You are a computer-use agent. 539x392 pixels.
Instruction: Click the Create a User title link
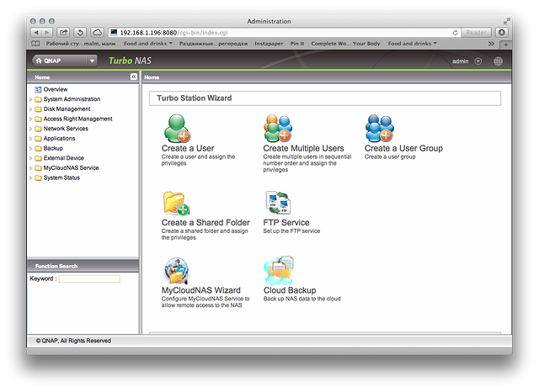point(188,148)
